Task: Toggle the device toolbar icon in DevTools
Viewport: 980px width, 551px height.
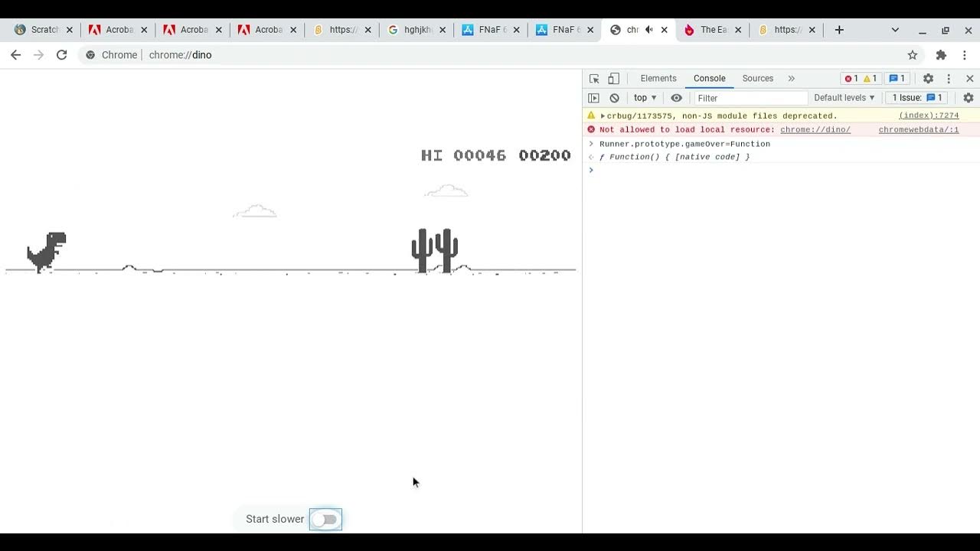Action: (x=613, y=79)
